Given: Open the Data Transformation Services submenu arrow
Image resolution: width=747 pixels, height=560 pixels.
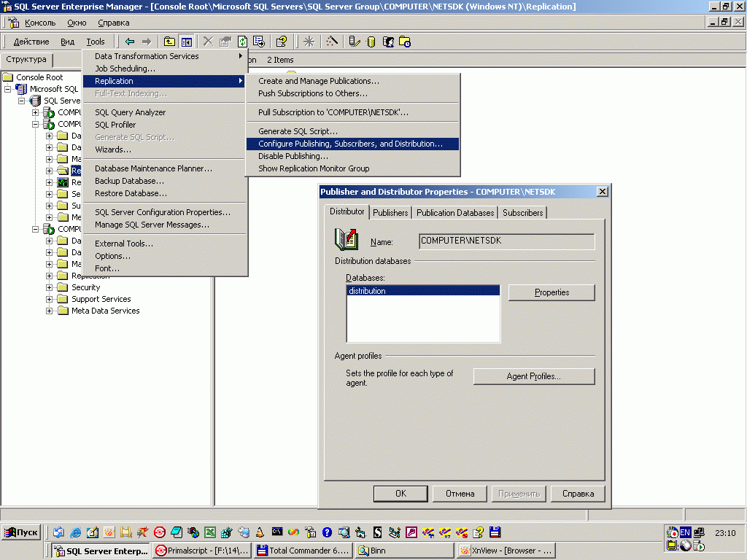Looking at the screenshot, I should tap(241, 56).
